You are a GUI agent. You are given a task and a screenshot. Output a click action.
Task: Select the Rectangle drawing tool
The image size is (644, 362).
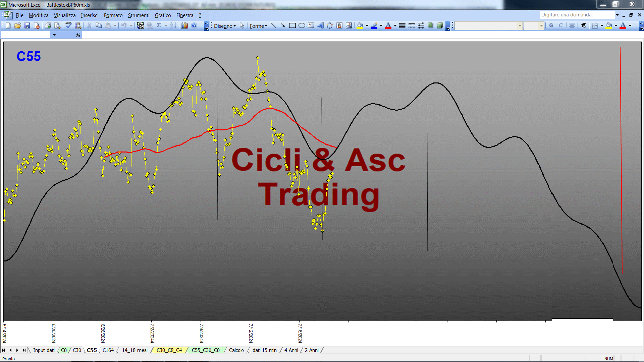coord(292,25)
